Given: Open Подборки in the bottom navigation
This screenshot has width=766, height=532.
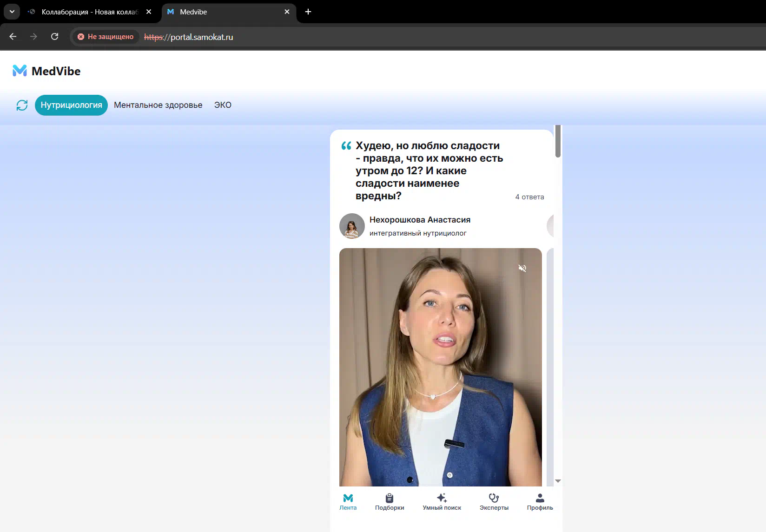Looking at the screenshot, I should point(390,502).
